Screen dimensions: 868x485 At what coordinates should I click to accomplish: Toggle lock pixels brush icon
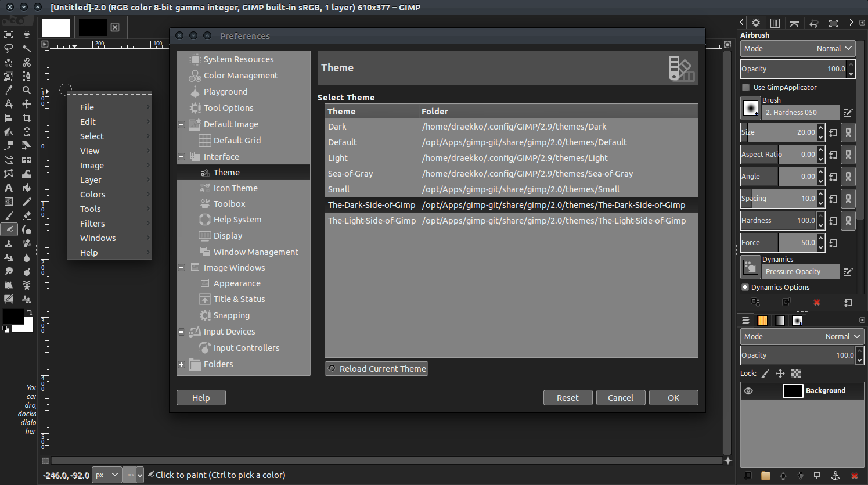click(x=765, y=373)
